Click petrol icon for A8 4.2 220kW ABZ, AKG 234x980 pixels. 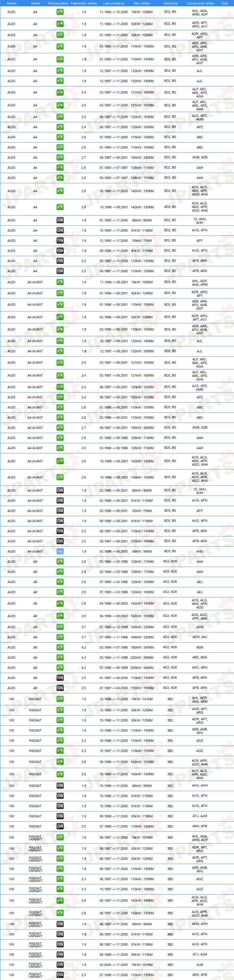(60, 658)
